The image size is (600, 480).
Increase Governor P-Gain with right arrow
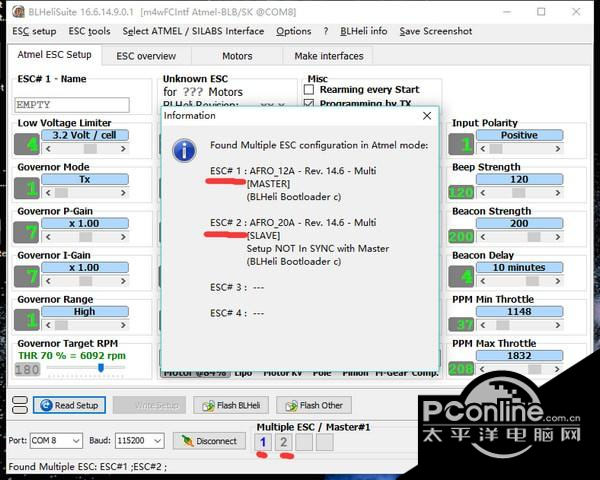point(123,237)
